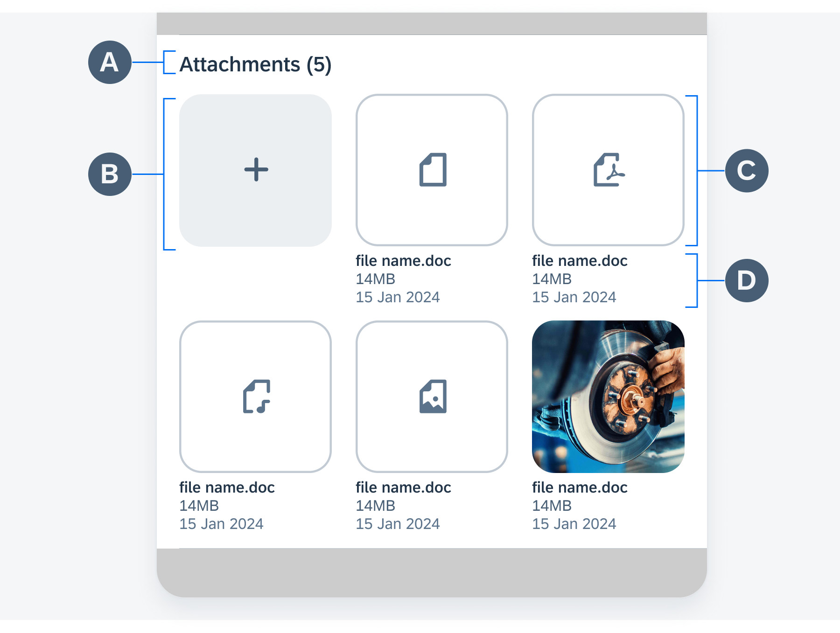Click 15 Jan 2024 under the audio attachment

[221, 524]
